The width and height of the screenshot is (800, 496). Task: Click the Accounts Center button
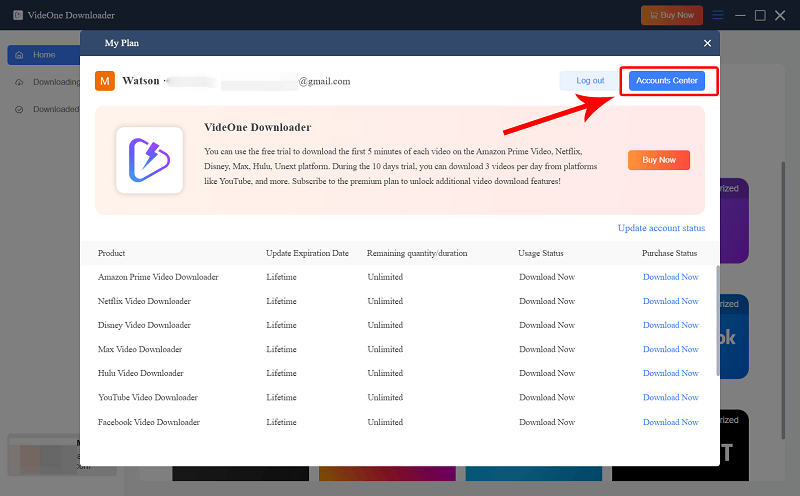coord(667,81)
